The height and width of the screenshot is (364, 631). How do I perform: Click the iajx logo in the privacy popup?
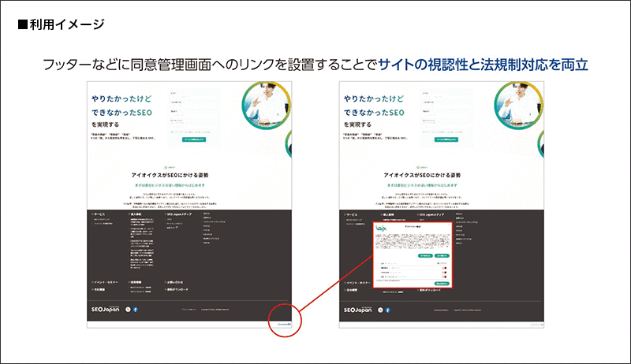[381, 228]
